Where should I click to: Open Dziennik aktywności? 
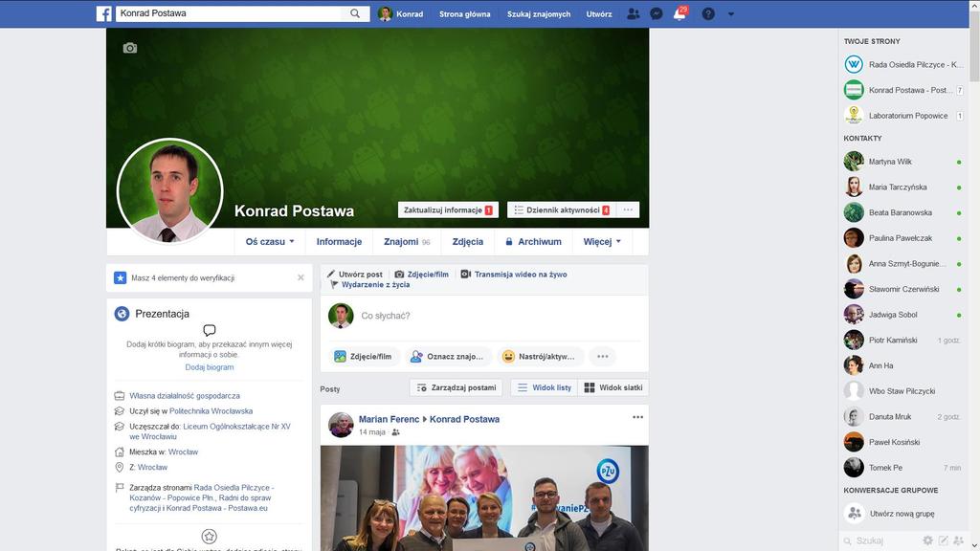562,209
